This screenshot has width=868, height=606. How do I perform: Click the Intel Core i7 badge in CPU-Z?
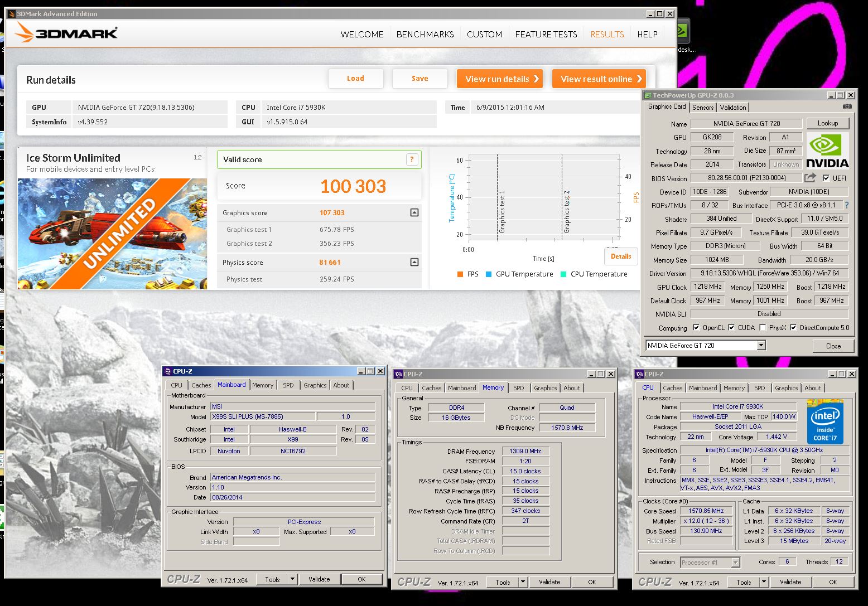[x=824, y=422]
